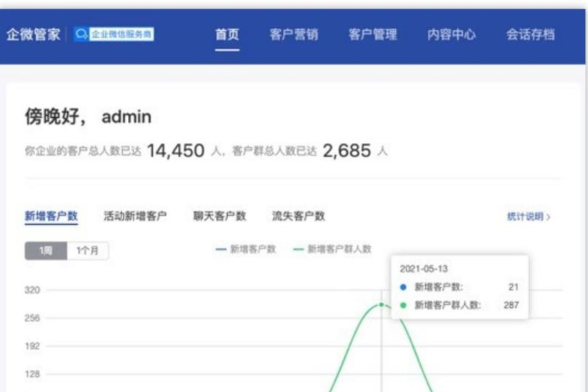Image resolution: width=588 pixels, height=392 pixels.
Task: Open the 统计说明 link
Action: pos(525,216)
